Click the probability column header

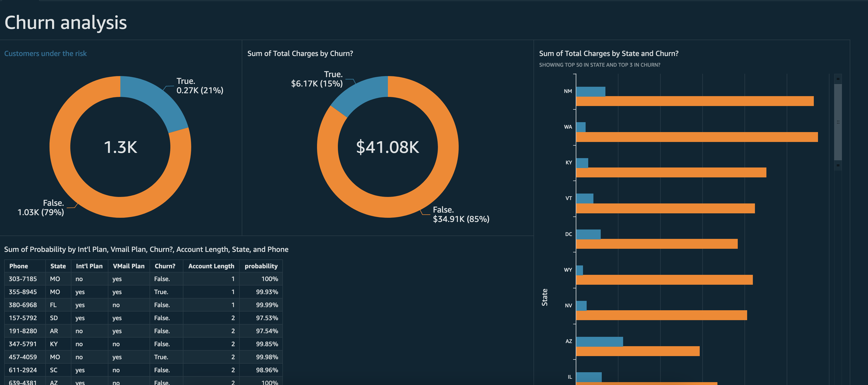[x=261, y=266]
